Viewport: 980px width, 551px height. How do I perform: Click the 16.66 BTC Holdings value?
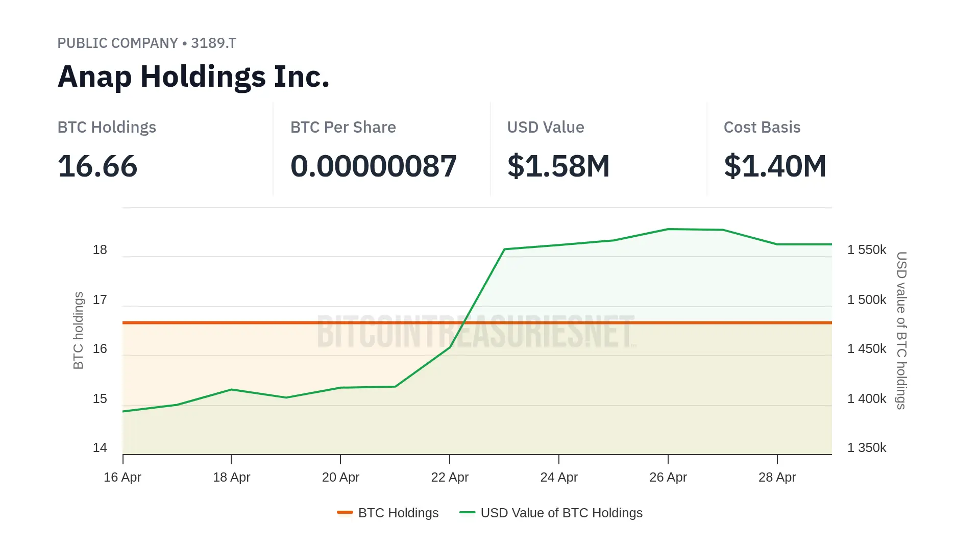tap(97, 166)
